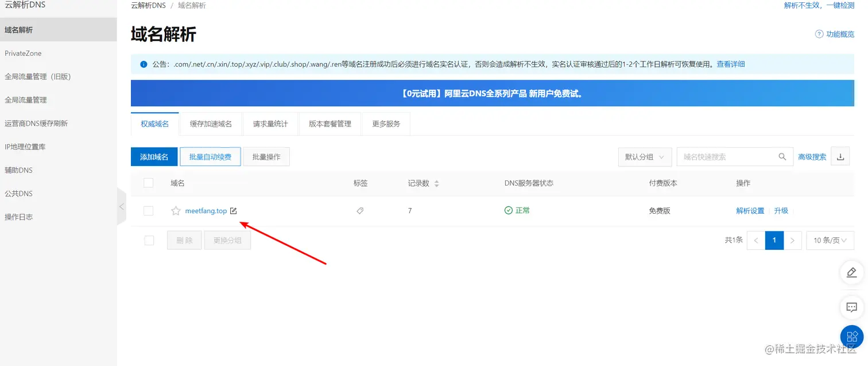Click the 免费版 cell in meetfang.top row

pyautogui.click(x=660, y=211)
